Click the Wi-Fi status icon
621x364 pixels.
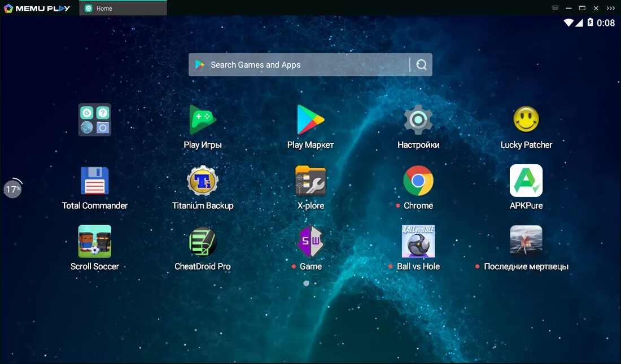tap(568, 23)
